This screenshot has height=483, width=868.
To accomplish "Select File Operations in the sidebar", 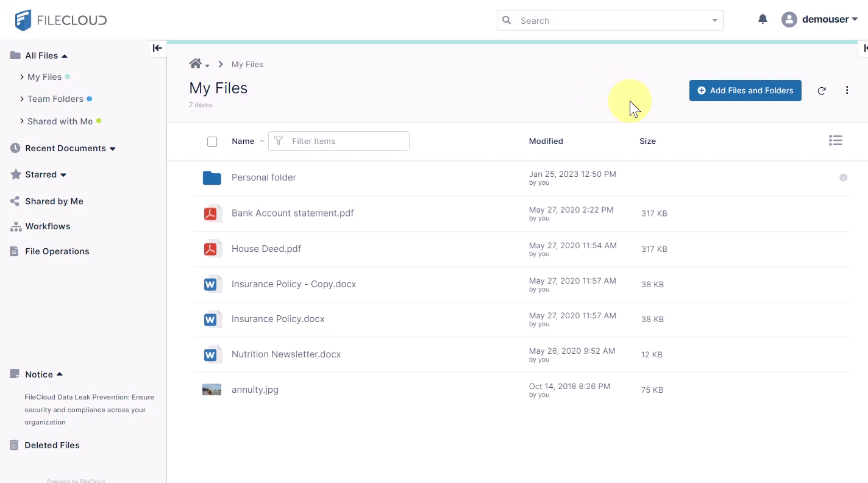I will [x=57, y=251].
